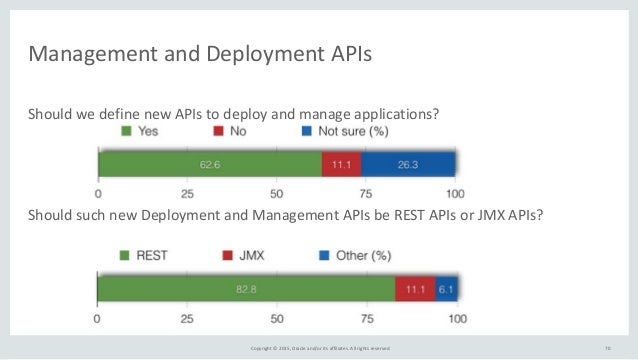638x360 pixels.
Task: Click the 'REST' legend label
Action: 152,255
